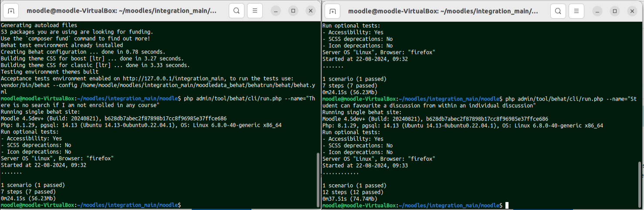Minimize the left terminal window

point(276,11)
